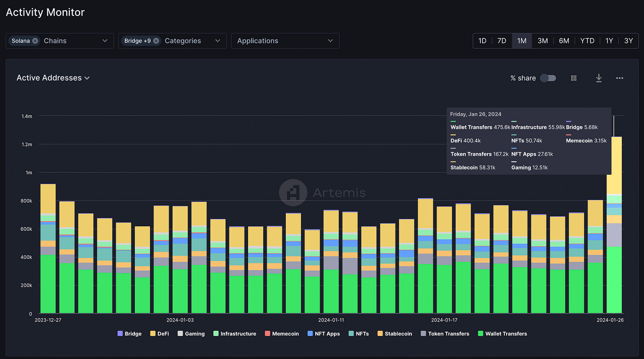Remove the Bridge +9 categories chip

156,41
